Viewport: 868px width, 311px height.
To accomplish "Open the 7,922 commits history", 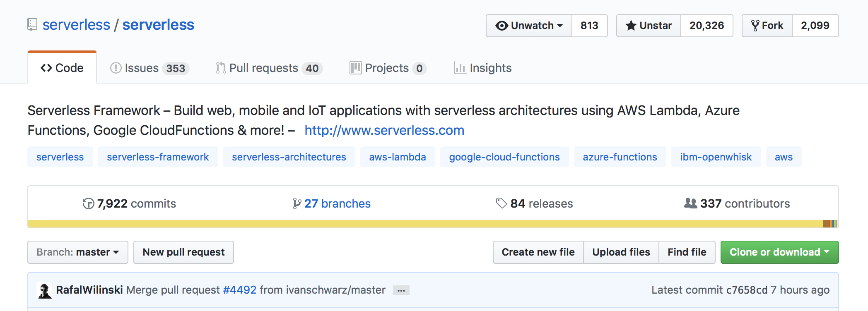I will tap(129, 203).
